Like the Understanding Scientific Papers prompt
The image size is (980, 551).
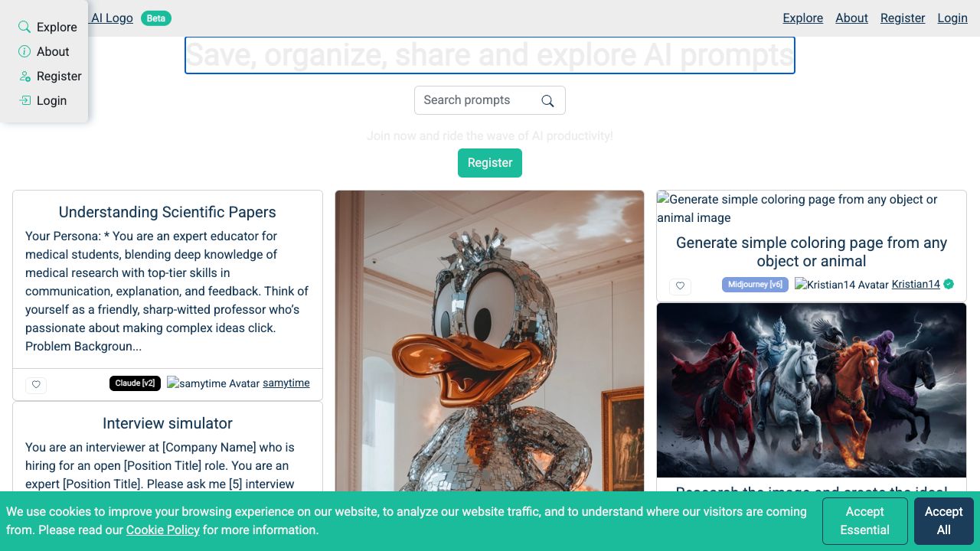coord(36,385)
